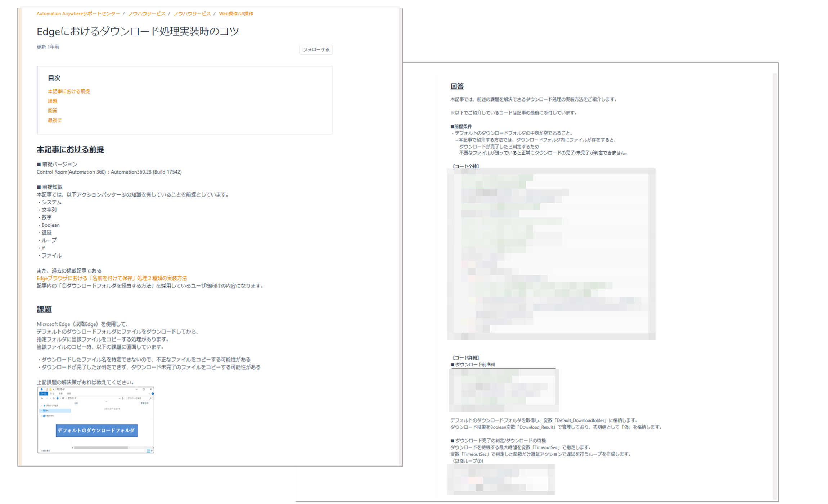Screen dimensions: 828x504
Task: Open Automation Anywhereサポートセンター breadcrumb link
Action: tap(78, 14)
